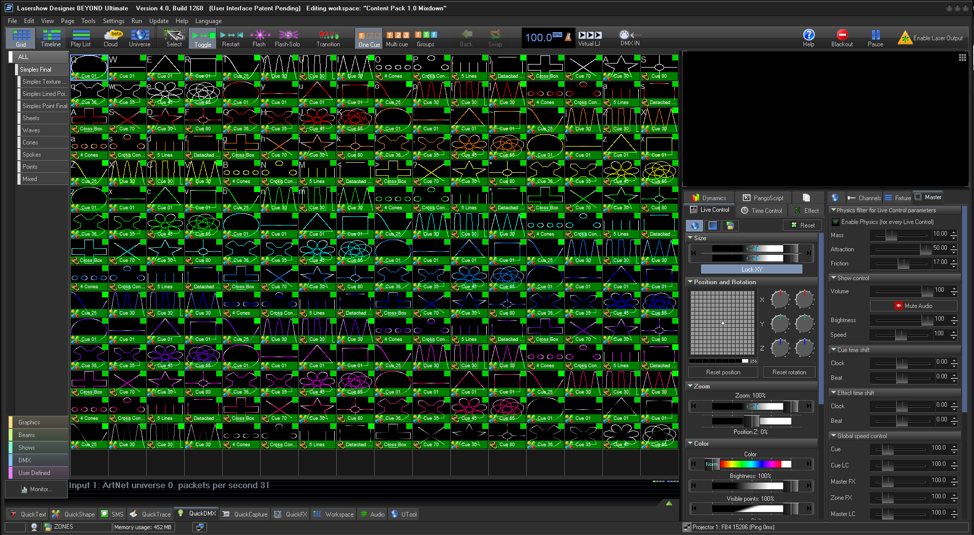Collapse the Position and Rotation section
The width and height of the screenshot is (974, 535).
click(x=691, y=282)
